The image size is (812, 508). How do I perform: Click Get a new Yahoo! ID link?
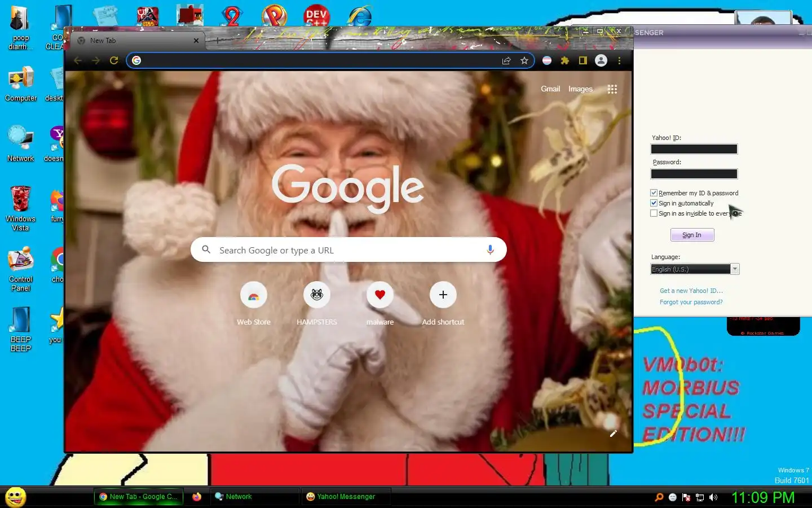pyautogui.click(x=691, y=291)
